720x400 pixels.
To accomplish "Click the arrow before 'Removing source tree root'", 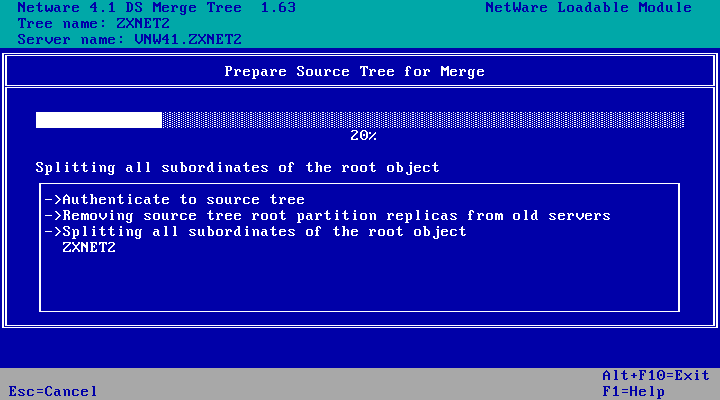I will pyautogui.click(x=53, y=216).
